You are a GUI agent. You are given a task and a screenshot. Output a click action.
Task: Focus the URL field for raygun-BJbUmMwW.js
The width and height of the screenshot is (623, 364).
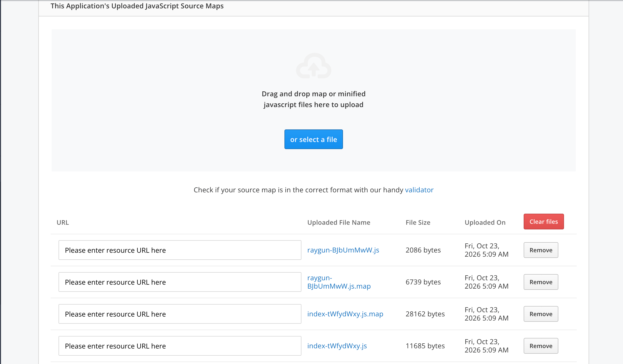coord(180,250)
